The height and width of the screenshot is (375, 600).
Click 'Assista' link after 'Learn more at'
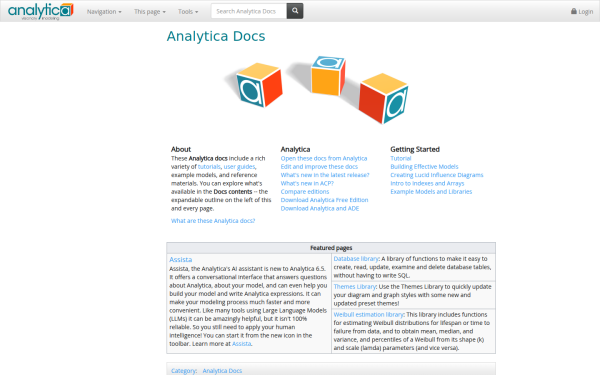point(241,344)
